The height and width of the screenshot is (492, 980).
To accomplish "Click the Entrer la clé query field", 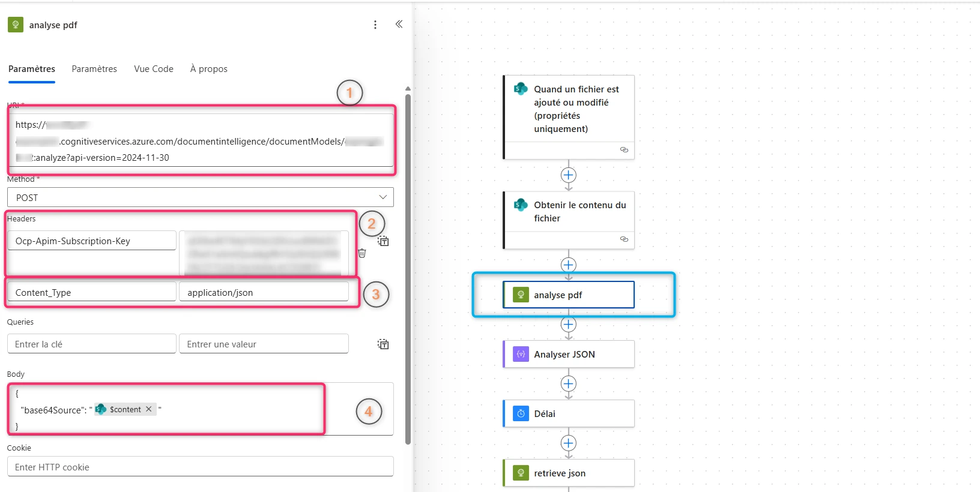I will [x=92, y=344].
